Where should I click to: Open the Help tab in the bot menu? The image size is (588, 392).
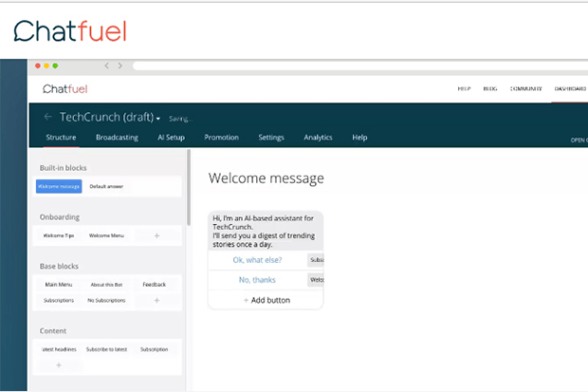point(359,138)
